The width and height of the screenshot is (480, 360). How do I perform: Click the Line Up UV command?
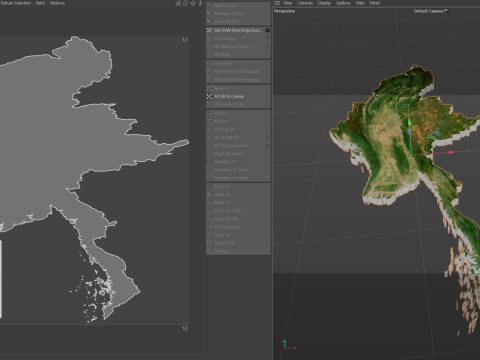coord(238,129)
